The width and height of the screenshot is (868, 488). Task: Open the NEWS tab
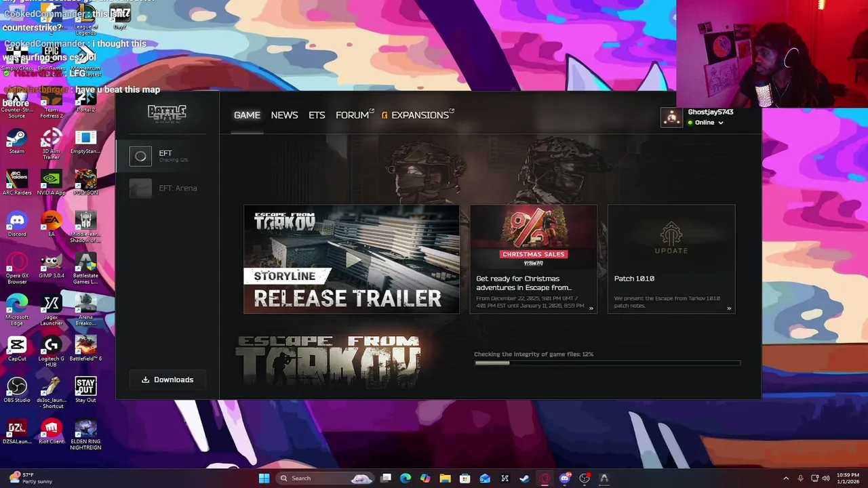284,115
